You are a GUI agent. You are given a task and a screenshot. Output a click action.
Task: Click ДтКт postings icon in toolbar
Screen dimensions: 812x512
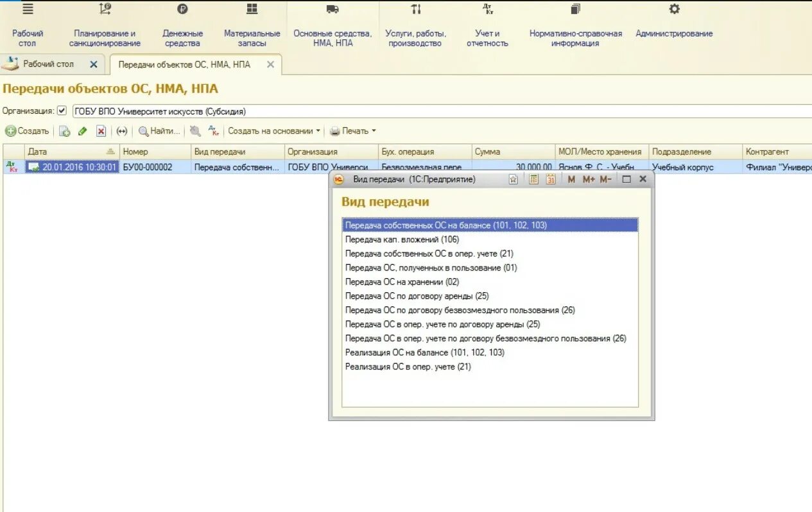(x=214, y=131)
